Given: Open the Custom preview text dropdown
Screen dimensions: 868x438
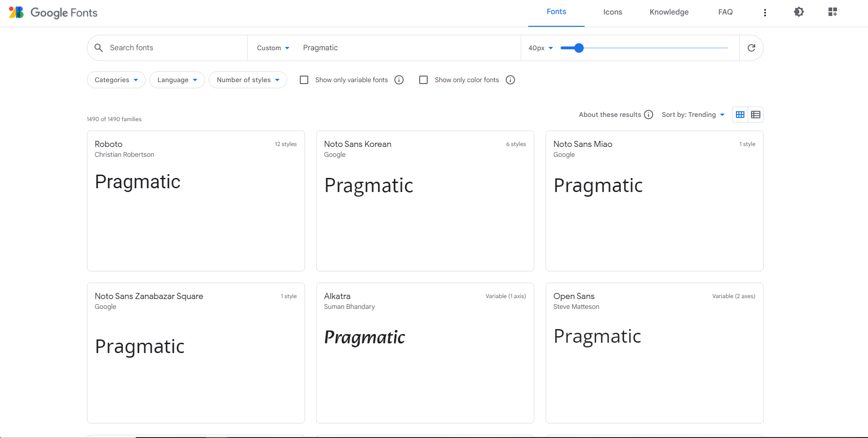Looking at the screenshot, I should click(273, 48).
